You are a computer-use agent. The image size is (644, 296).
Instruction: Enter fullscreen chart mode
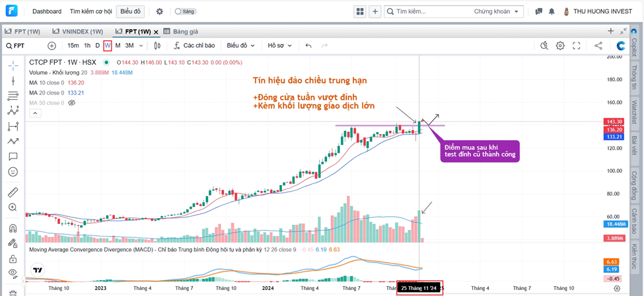click(576, 46)
